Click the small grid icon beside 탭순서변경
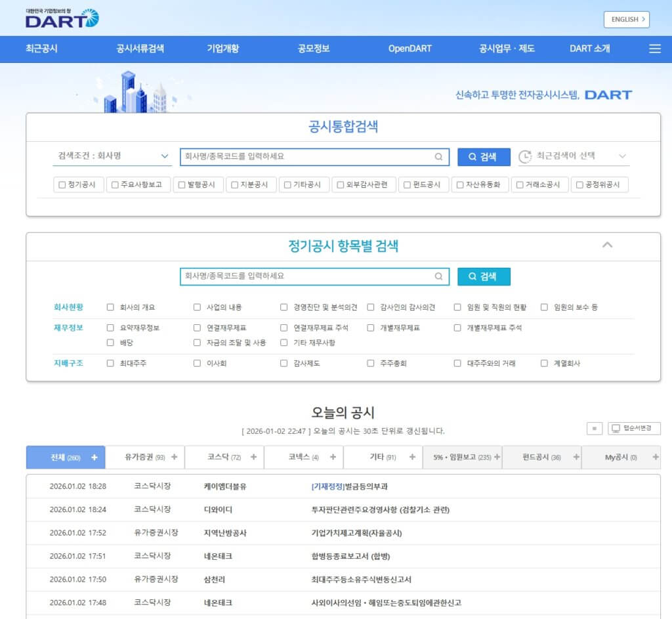The height and width of the screenshot is (619, 672). [594, 428]
